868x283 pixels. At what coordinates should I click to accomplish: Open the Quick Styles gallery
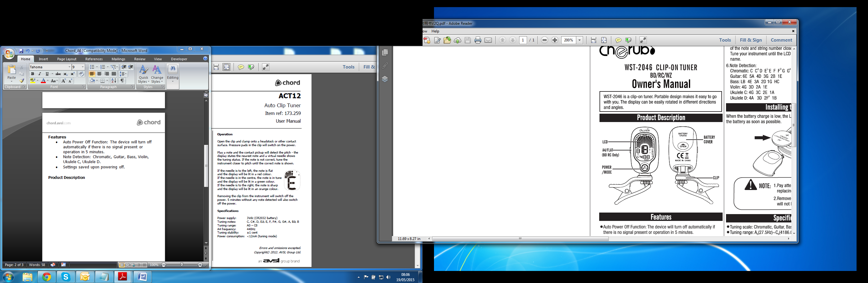pyautogui.click(x=144, y=74)
